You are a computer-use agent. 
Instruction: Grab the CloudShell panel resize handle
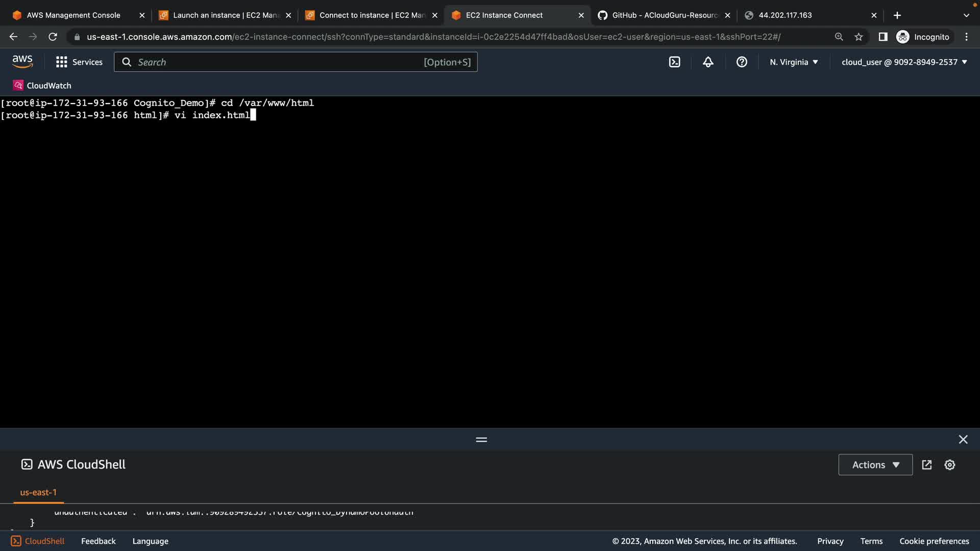tap(481, 439)
